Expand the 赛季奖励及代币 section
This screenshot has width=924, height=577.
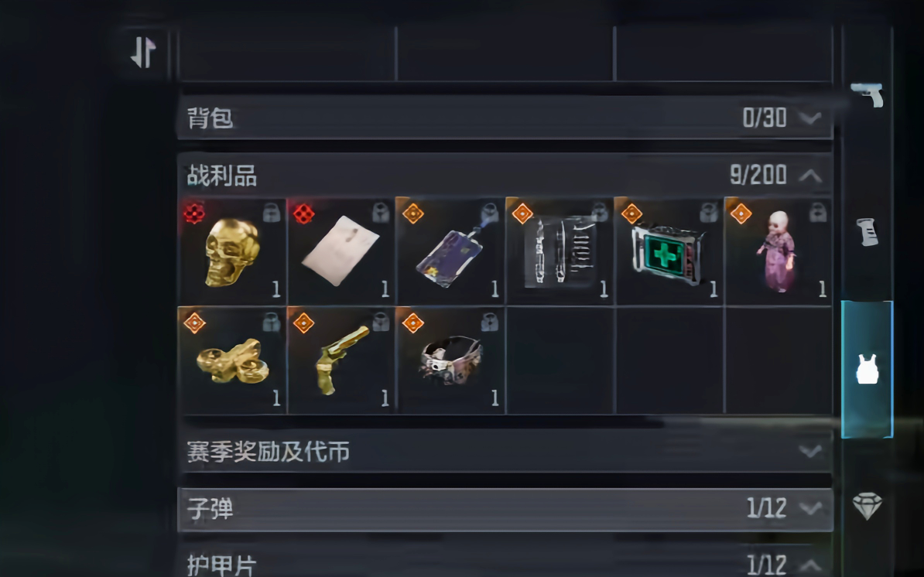point(505,452)
